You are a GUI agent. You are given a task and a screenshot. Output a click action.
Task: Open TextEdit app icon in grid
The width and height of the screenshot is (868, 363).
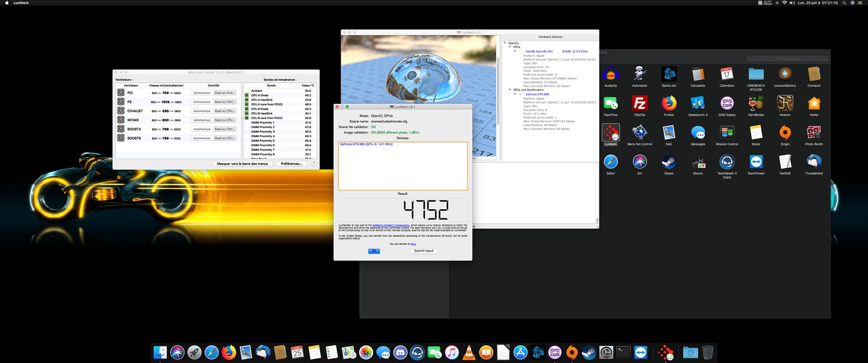[x=785, y=161]
